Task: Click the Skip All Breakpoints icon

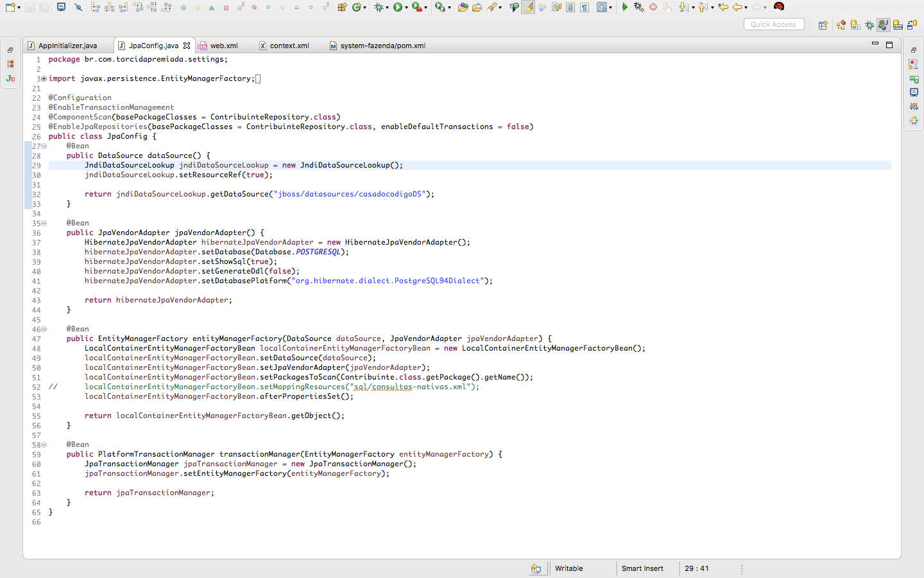Action: point(78,7)
